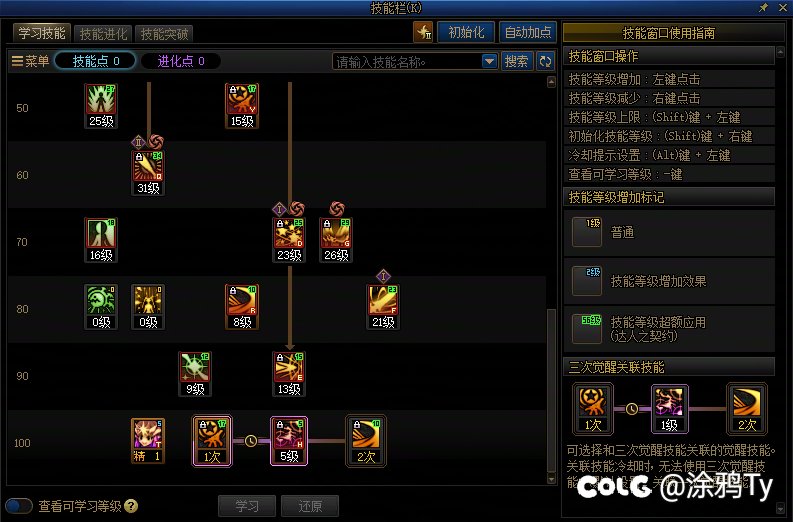
Task: Click the 初始化 button
Action: pyautogui.click(x=466, y=32)
